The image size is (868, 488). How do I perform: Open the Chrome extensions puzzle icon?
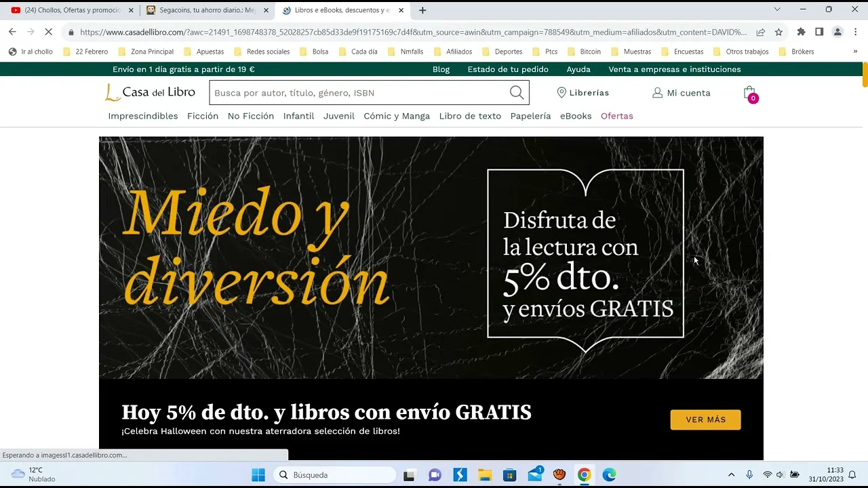tap(801, 32)
